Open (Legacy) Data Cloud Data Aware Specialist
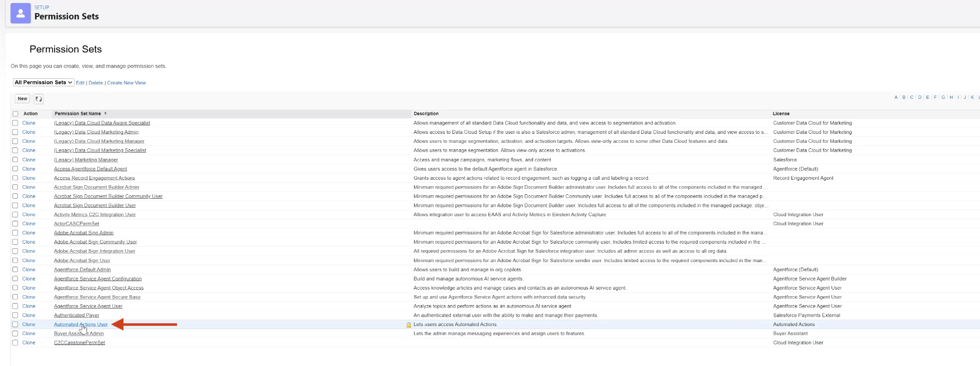Image resolution: width=980 pixels, height=366 pixels. click(x=102, y=123)
